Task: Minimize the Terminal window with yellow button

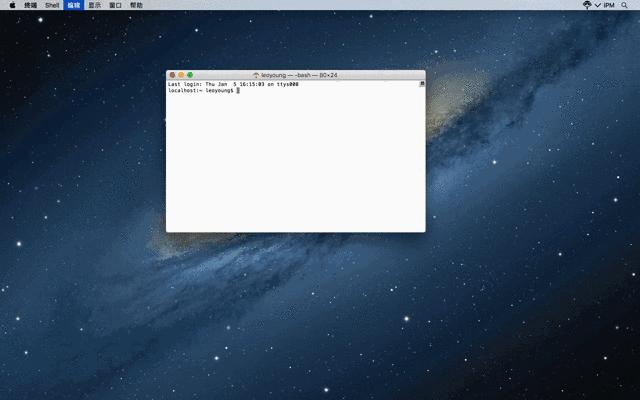Action: [x=181, y=75]
